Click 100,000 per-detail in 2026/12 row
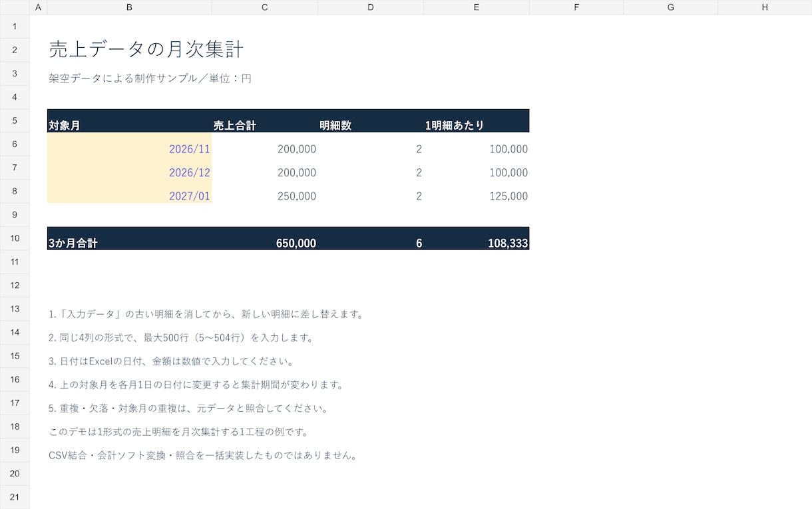This screenshot has width=812, height=509. click(x=477, y=168)
